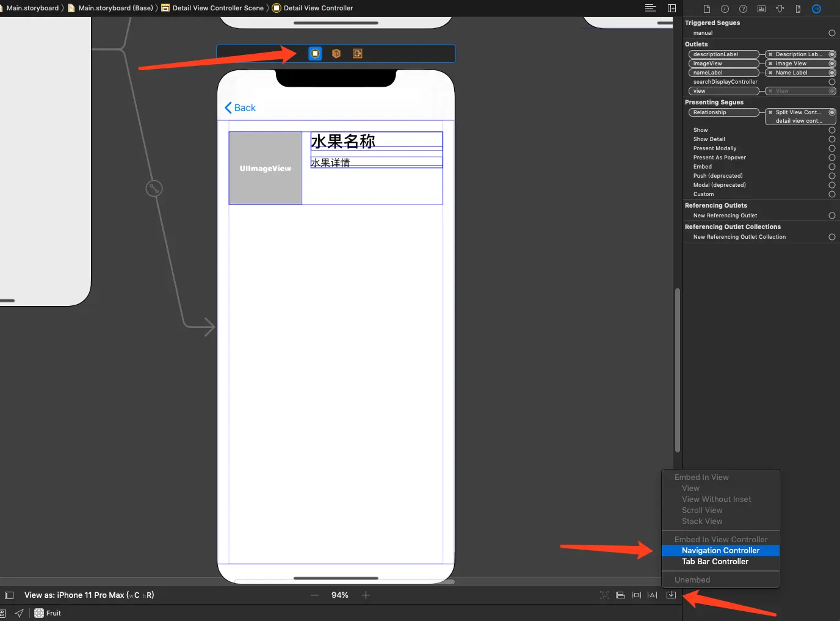840x621 pixels.
Task: Open the Size inspector
Action: 798,9
